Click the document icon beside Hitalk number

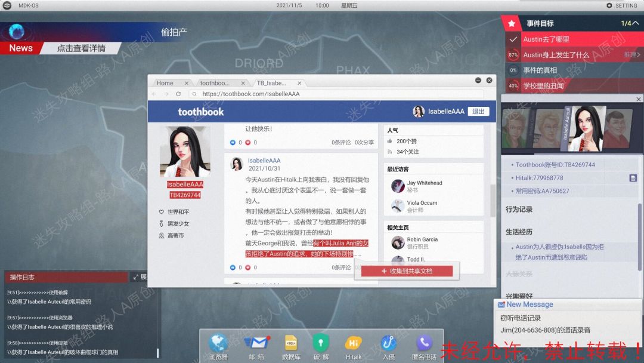[633, 177]
